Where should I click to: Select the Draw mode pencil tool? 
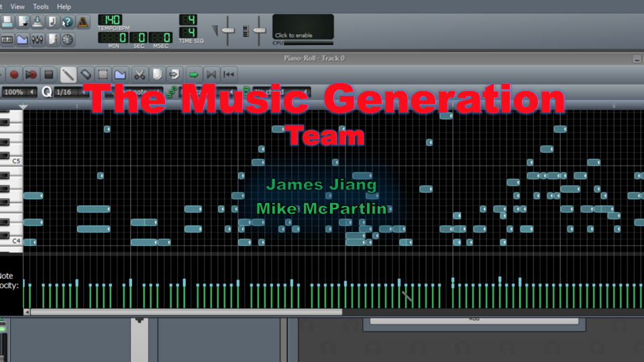(x=68, y=74)
